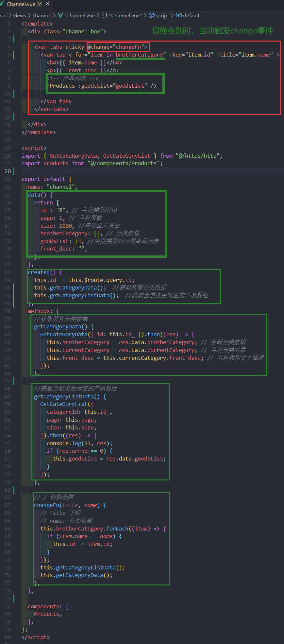Click the "@/components/Products" import path

pyautogui.click(x=124, y=163)
